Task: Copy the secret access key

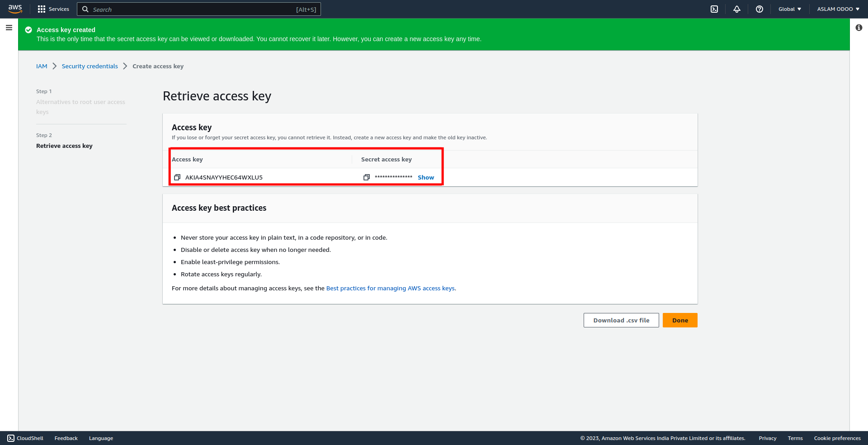Action: [x=367, y=177]
